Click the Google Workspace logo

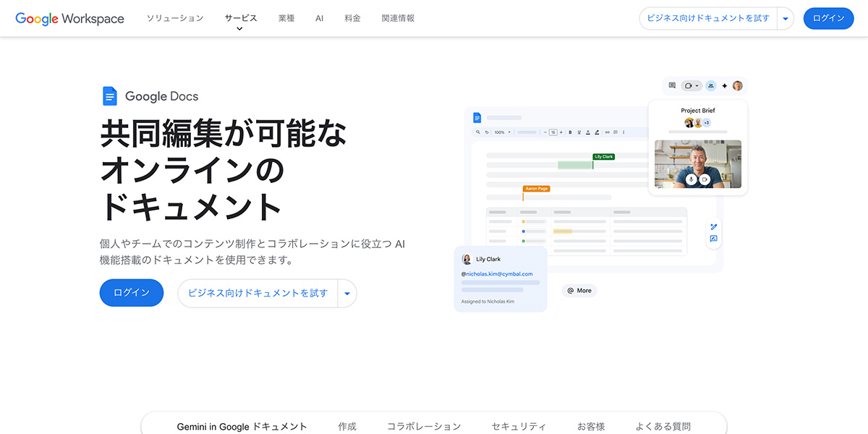pyautogui.click(x=70, y=19)
